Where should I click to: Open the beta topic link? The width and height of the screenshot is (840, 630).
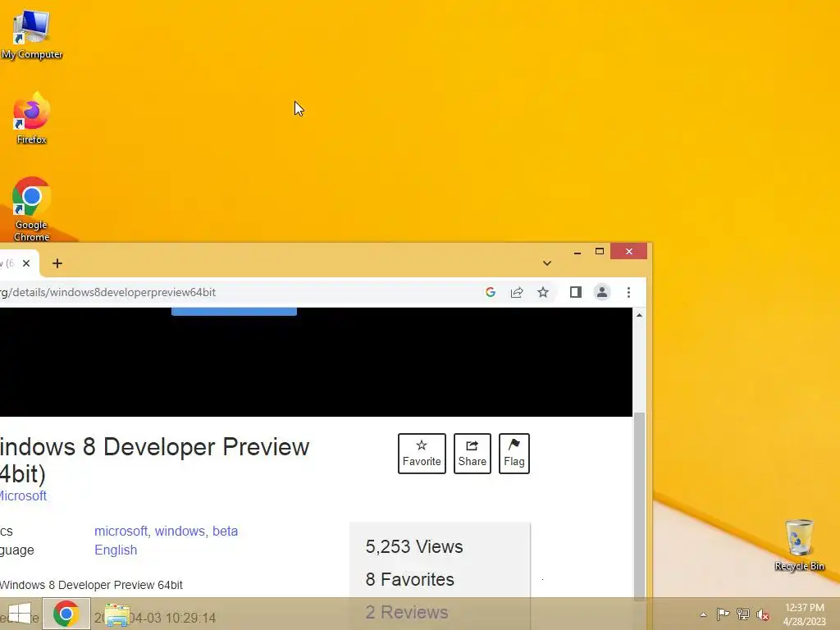coord(225,531)
